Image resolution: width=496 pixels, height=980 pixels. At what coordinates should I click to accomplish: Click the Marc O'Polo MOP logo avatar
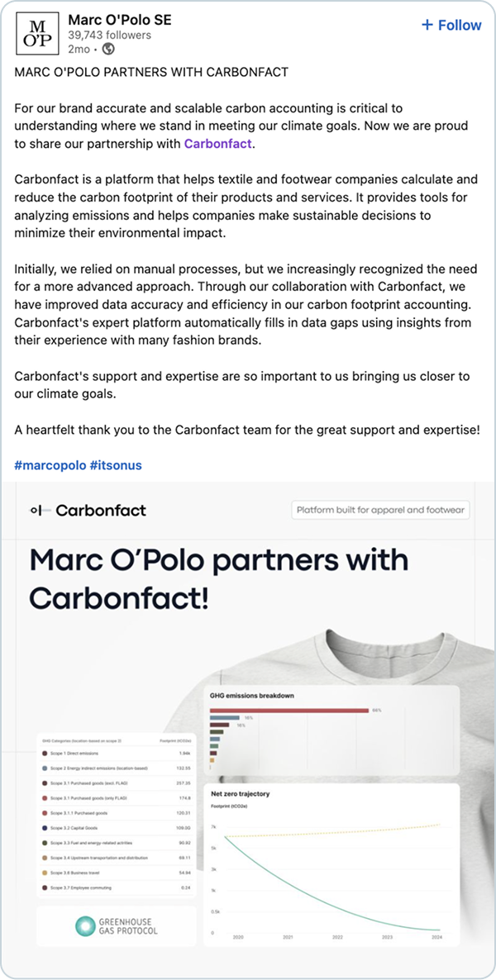click(x=36, y=33)
